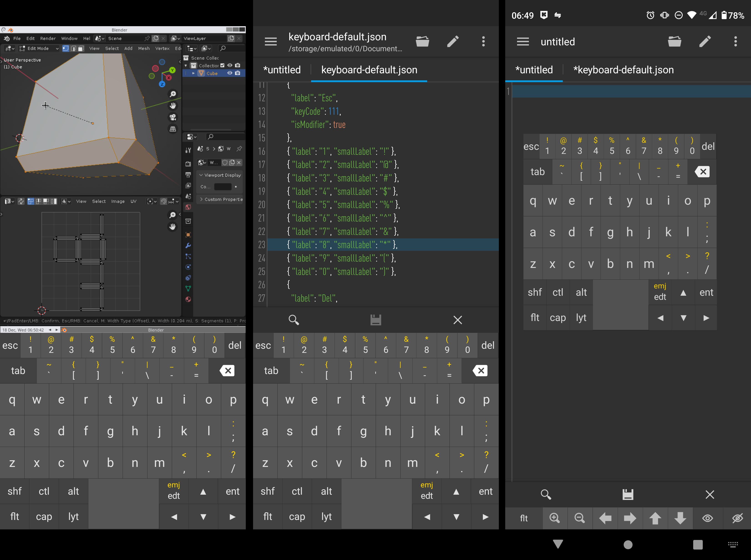Open the Modifiers wrench properties tab

[x=188, y=245]
